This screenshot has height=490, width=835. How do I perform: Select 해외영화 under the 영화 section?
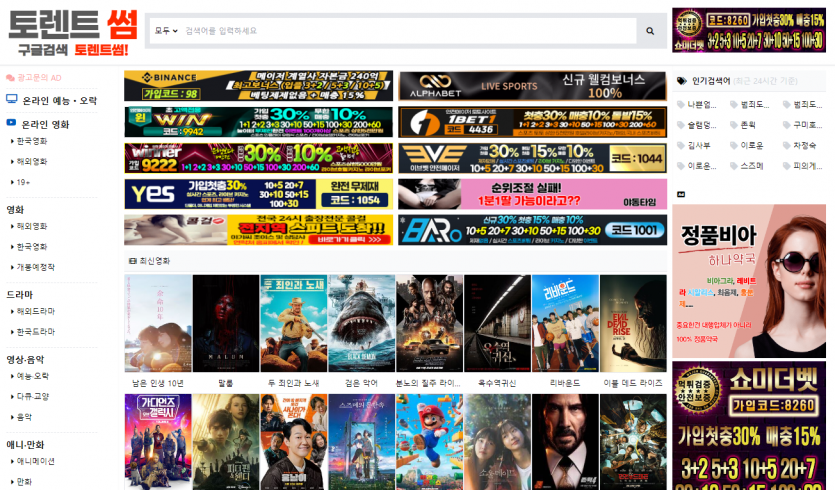[31, 226]
